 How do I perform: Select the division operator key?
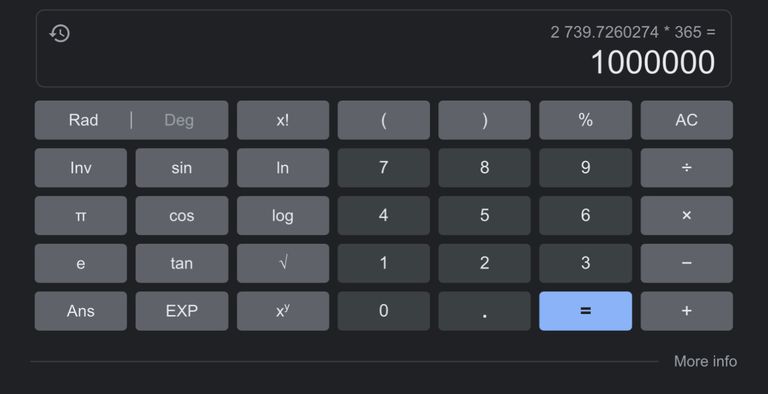pyautogui.click(x=686, y=168)
